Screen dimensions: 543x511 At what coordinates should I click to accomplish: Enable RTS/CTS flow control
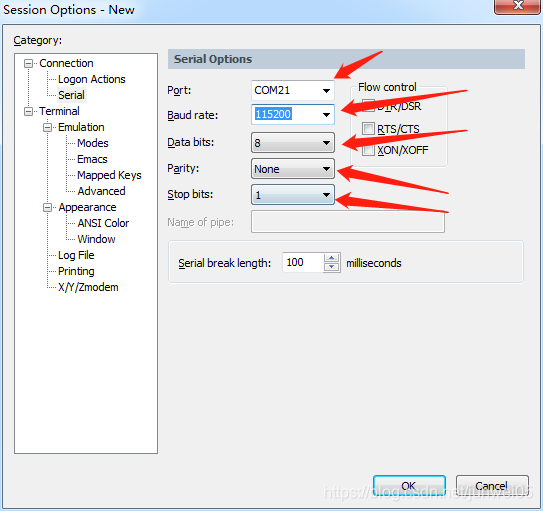click(x=368, y=128)
